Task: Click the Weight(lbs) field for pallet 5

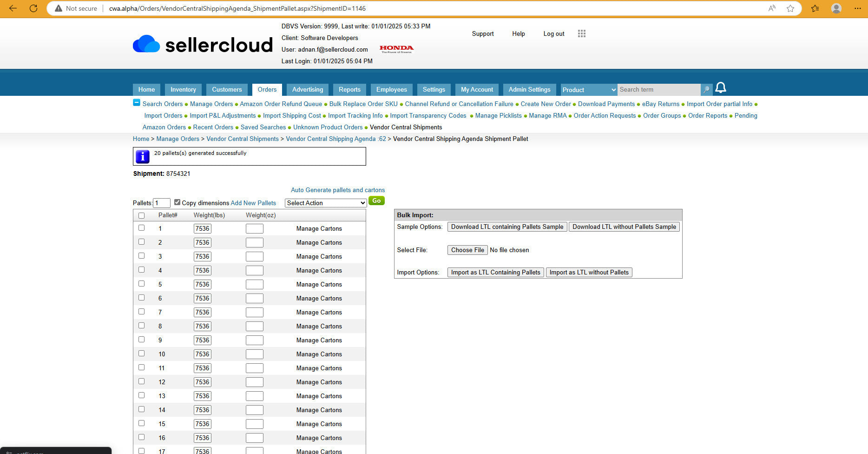Action: pos(202,284)
